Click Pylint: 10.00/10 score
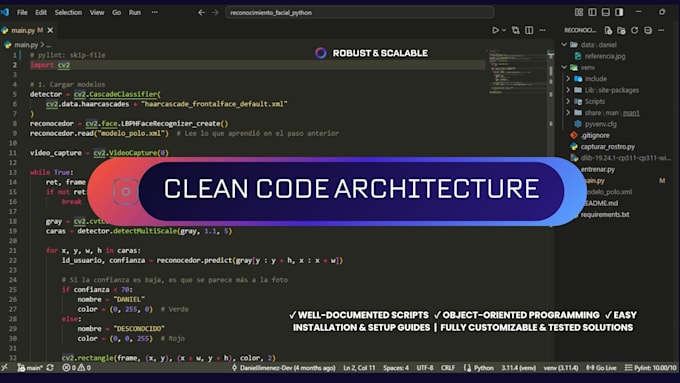Viewport: 680px width, 383px height. pyautogui.click(x=650, y=367)
